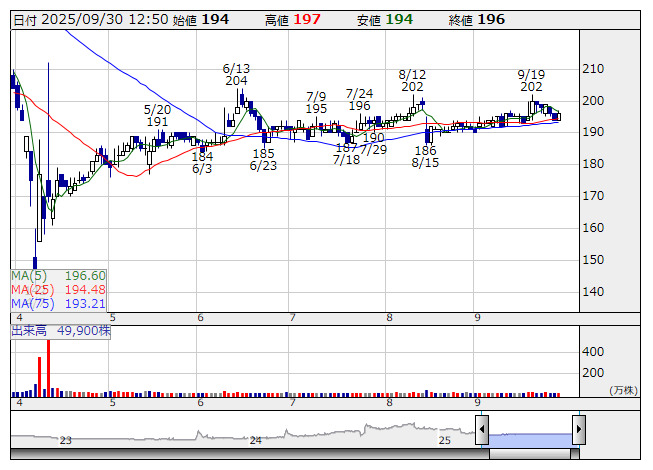The width and height of the screenshot is (653, 470).
Task: Click the MA(75) legend value 193.21
Action: (85, 303)
